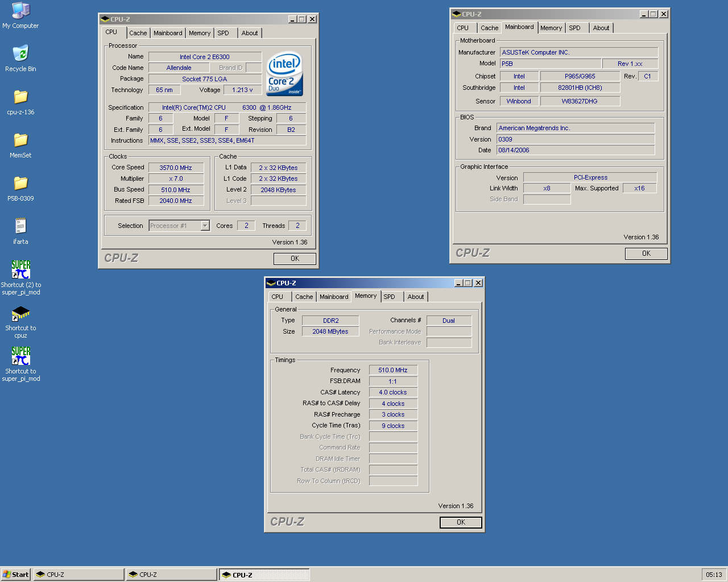This screenshot has height=582, width=728.
Task: Activate the third CPU-Z taskbar button
Action: point(264,575)
